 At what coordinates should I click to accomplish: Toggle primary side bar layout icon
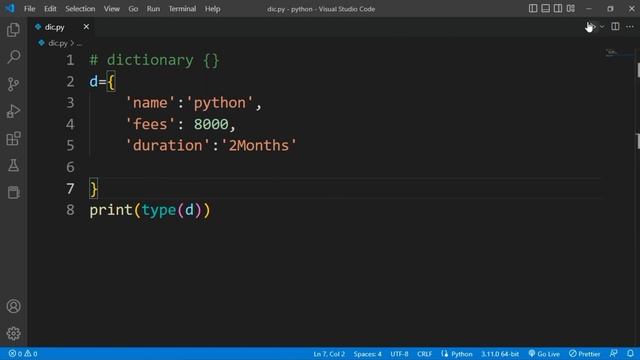pos(533,9)
